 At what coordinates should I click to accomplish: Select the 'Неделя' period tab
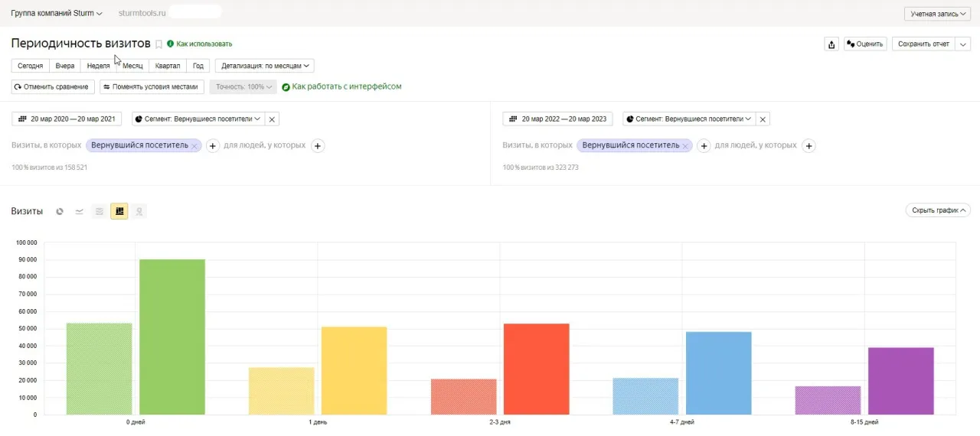(98, 67)
